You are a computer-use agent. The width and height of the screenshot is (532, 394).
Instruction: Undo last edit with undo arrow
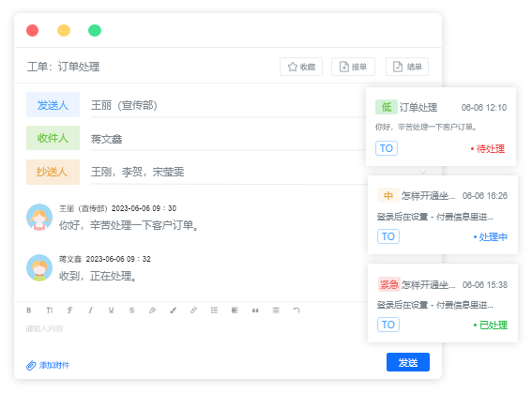[x=296, y=311]
